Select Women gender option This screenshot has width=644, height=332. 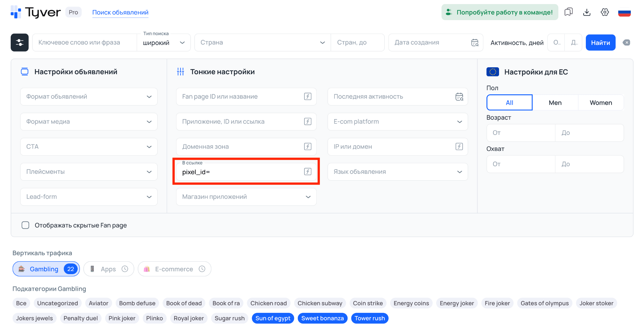[x=601, y=102]
